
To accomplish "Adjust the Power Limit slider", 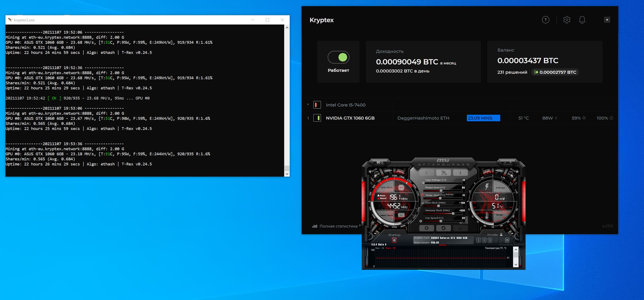I will 442,191.
